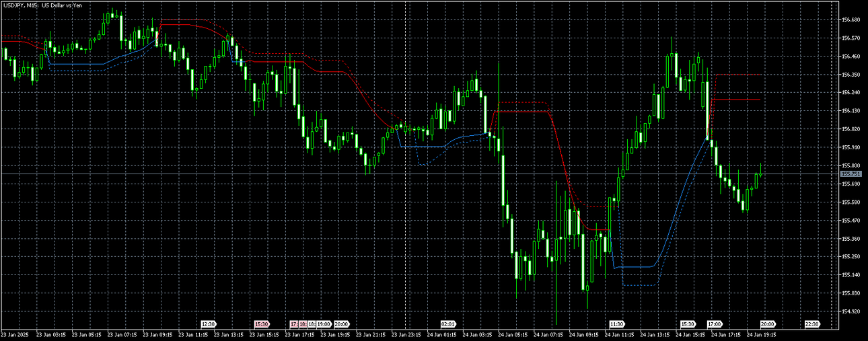Click the 155.580 price scale label
This screenshot has height=341, width=868.
852,202
